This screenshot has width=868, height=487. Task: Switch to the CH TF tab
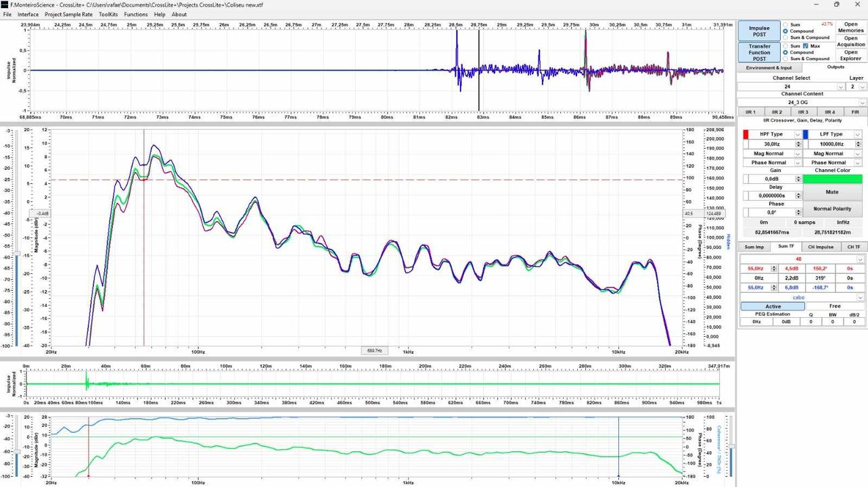pyautogui.click(x=854, y=247)
